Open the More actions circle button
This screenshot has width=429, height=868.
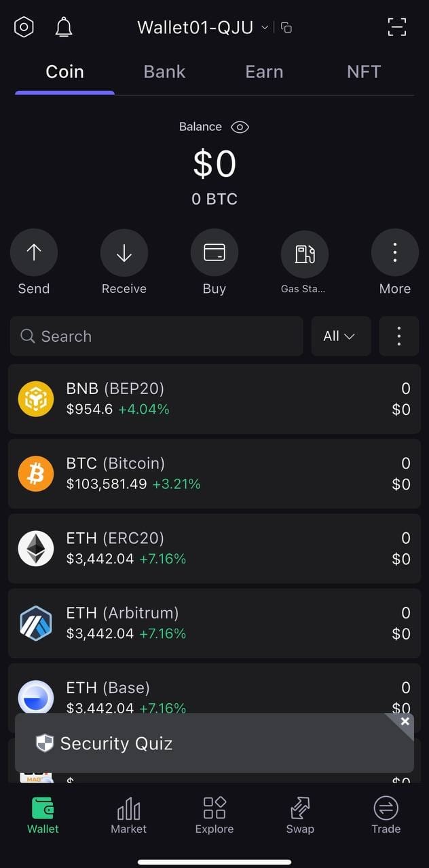click(x=395, y=253)
